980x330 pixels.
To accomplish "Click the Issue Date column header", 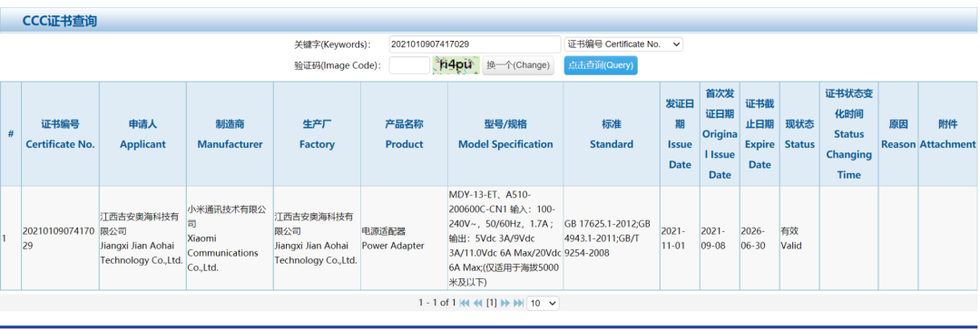I will click(680, 134).
